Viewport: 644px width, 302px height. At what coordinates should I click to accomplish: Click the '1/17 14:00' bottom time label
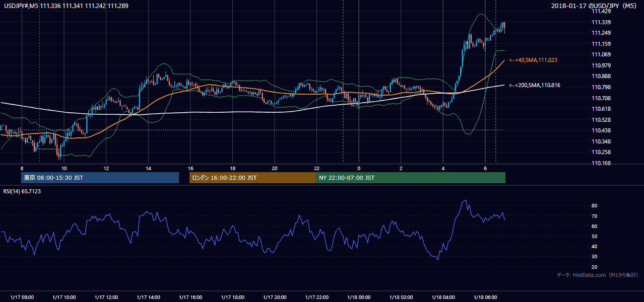tap(148, 297)
